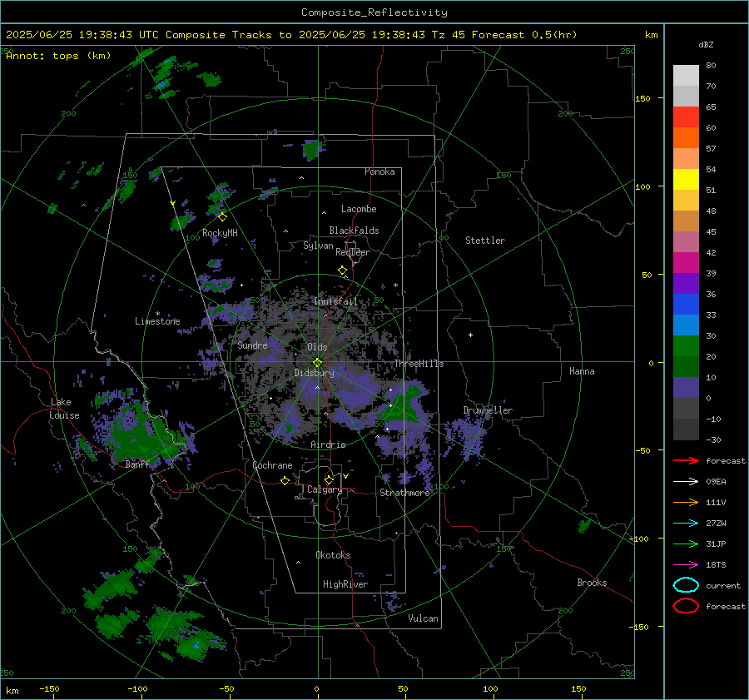The height and width of the screenshot is (700, 749).
Task: Click the white 09EA arrow legend icon
Action: pyautogui.click(x=686, y=482)
